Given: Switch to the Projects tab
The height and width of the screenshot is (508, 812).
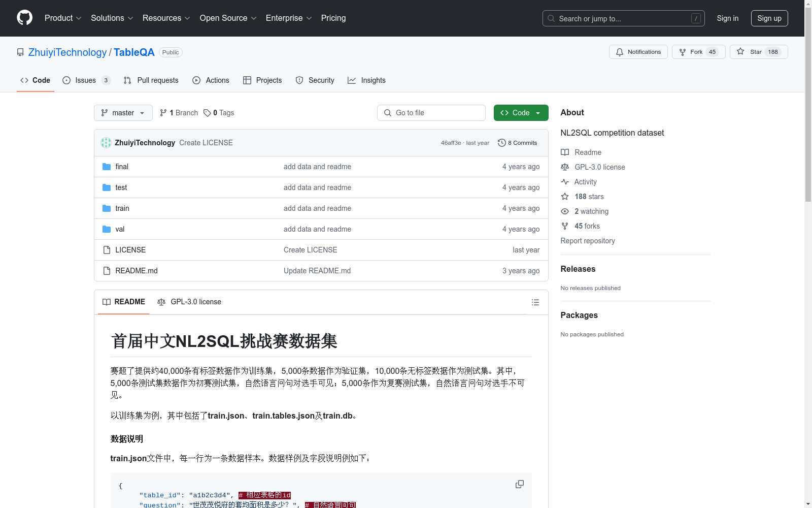Looking at the screenshot, I should pos(262,80).
